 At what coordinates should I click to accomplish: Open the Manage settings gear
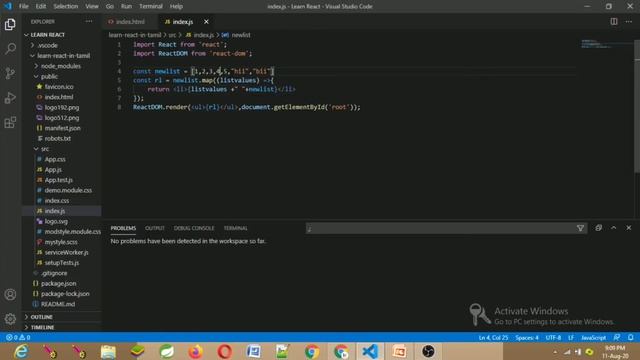[x=10, y=319]
